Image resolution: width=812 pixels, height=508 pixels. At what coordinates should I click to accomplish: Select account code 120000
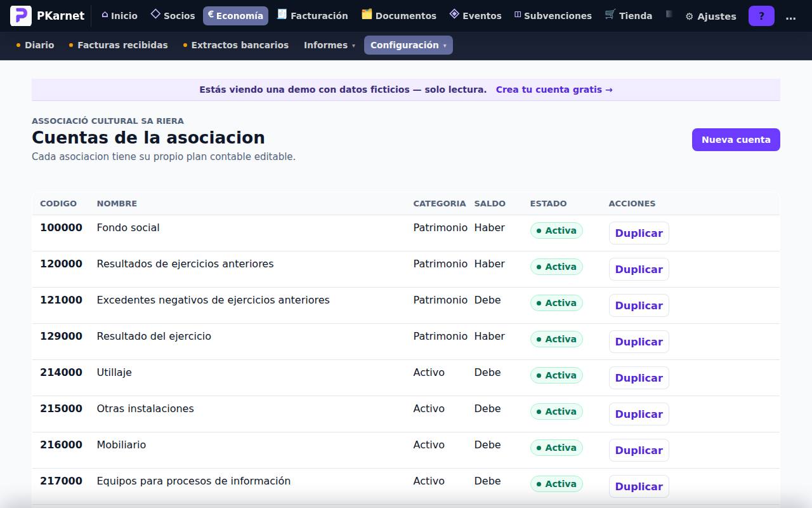pyautogui.click(x=61, y=264)
